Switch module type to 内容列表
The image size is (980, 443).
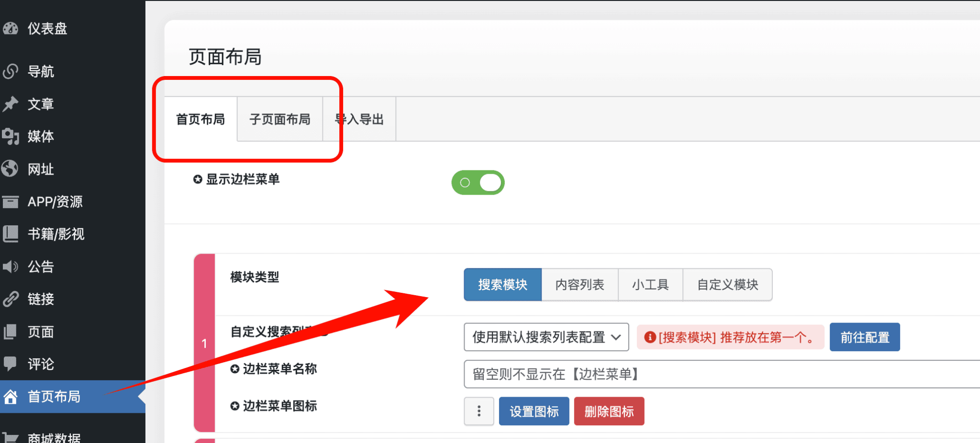point(579,284)
